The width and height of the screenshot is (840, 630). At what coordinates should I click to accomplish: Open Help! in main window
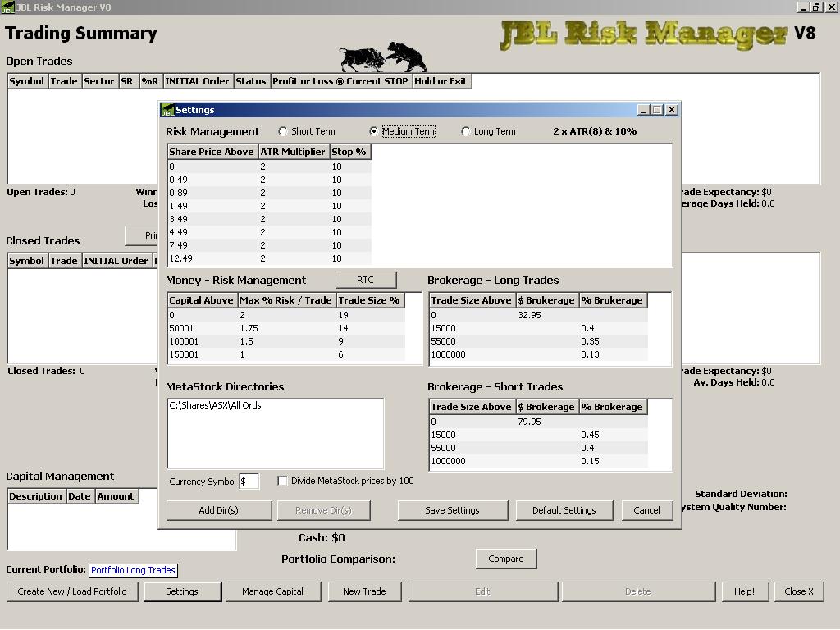click(744, 592)
